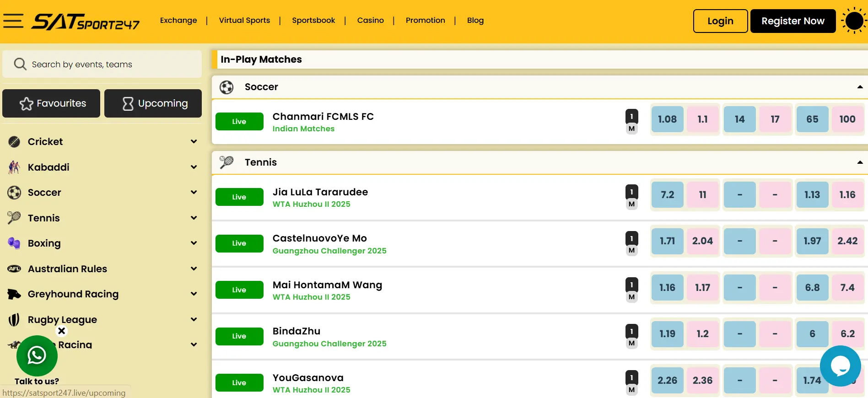Open the Favourites button
The height and width of the screenshot is (398, 868).
point(51,103)
